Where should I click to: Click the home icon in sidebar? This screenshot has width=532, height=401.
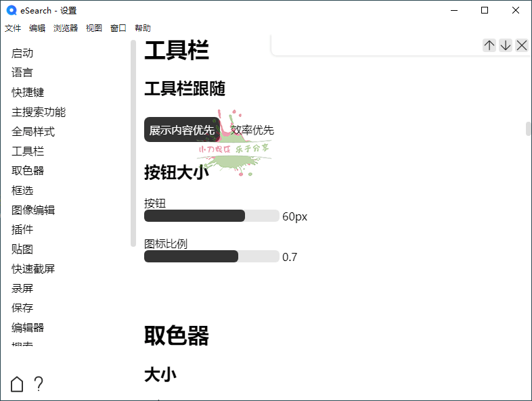point(17,384)
